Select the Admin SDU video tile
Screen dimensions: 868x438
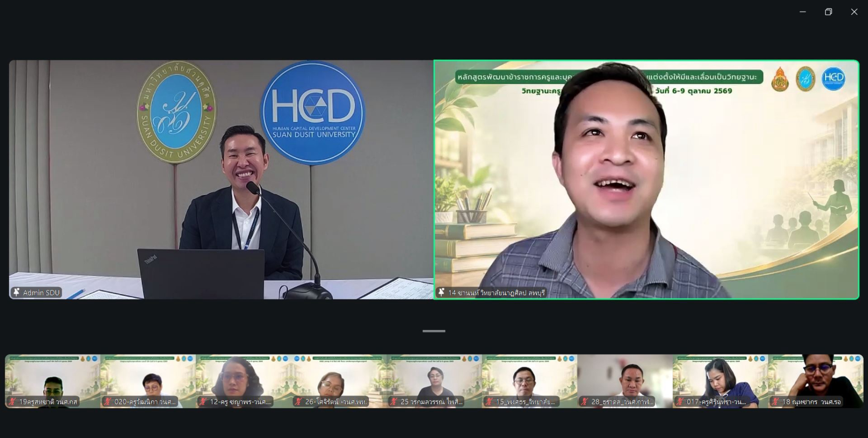pyautogui.click(x=221, y=179)
